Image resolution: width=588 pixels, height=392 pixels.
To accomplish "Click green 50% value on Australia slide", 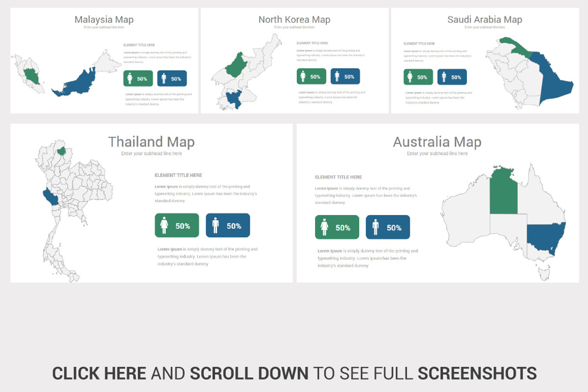I will [343, 228].
